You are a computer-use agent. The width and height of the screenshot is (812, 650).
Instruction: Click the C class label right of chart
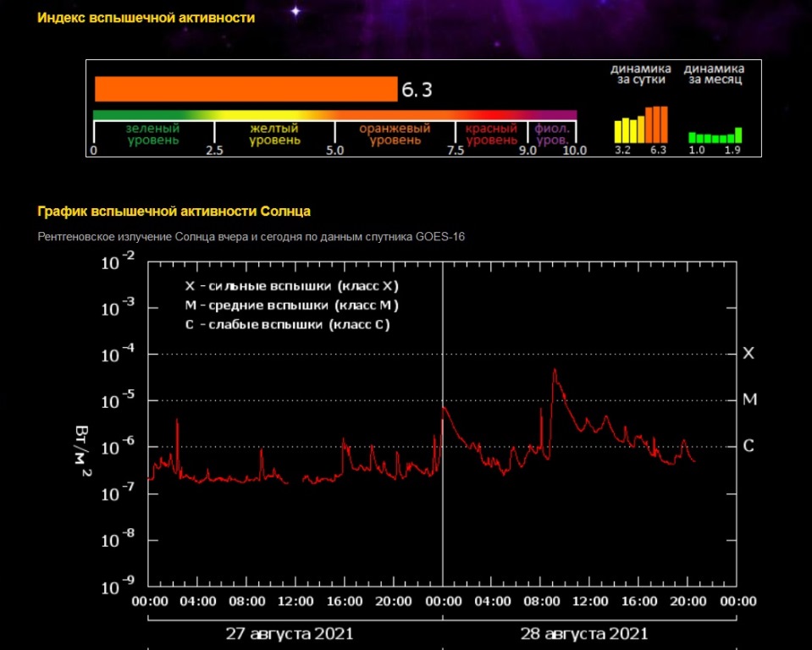pyautogui.click(x=748, y=445)
